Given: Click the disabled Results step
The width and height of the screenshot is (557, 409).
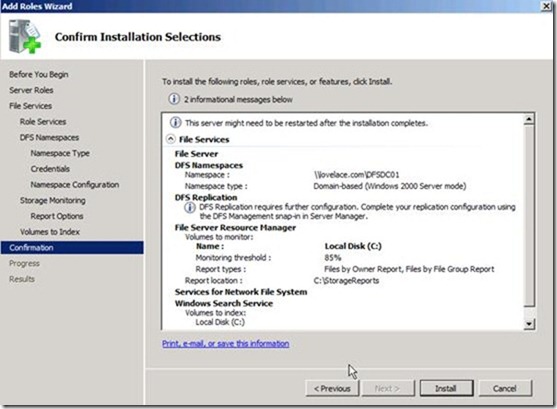Looking at the screenshot, I should tap(22, 279).
